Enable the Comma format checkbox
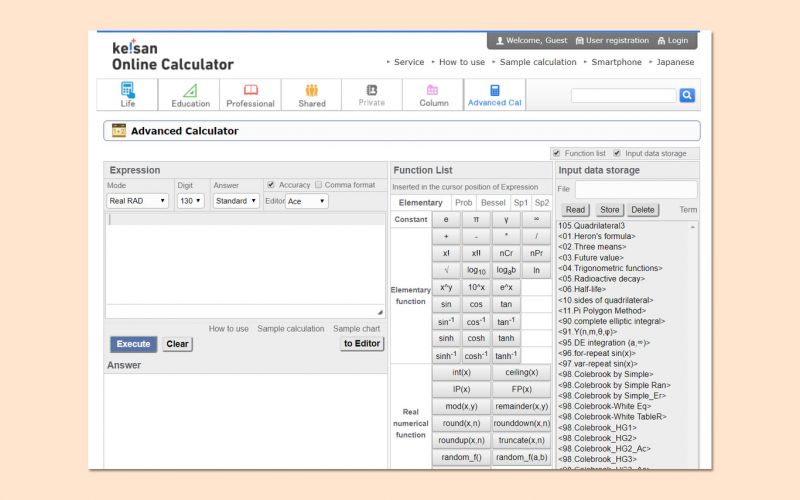 319,185
